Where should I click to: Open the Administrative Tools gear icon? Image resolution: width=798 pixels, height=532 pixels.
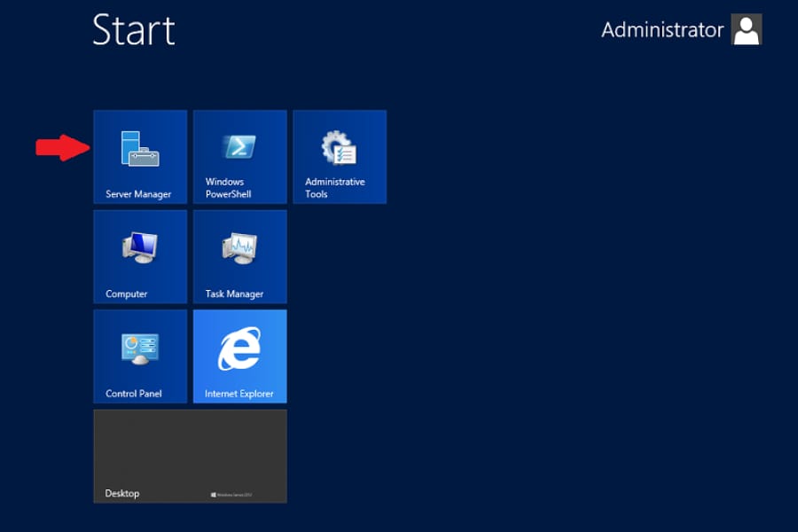click(339, 147)
